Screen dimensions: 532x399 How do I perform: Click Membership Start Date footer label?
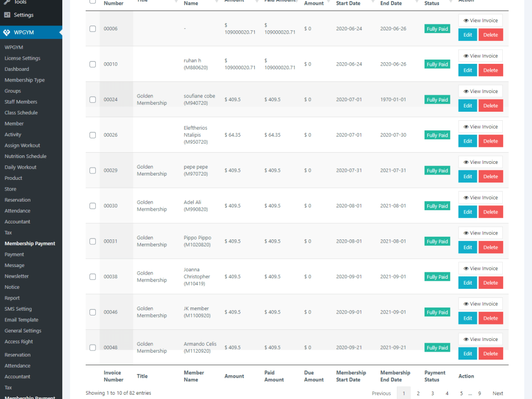click(x=351, y=376)
